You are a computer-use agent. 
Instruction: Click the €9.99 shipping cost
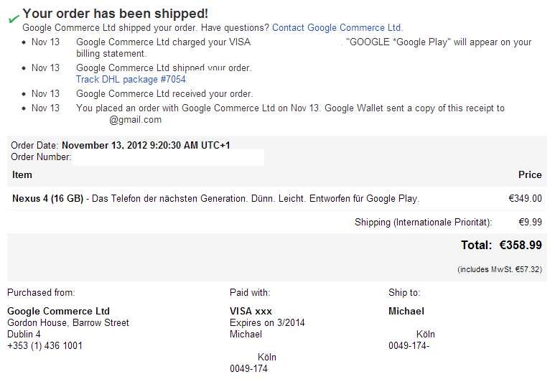tap(530, 222)
